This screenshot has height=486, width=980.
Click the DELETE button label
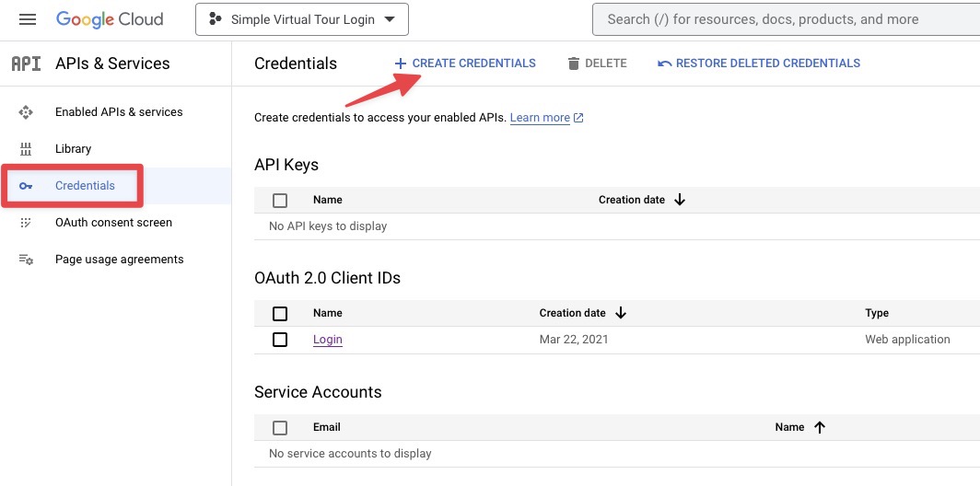click(606, 64)
